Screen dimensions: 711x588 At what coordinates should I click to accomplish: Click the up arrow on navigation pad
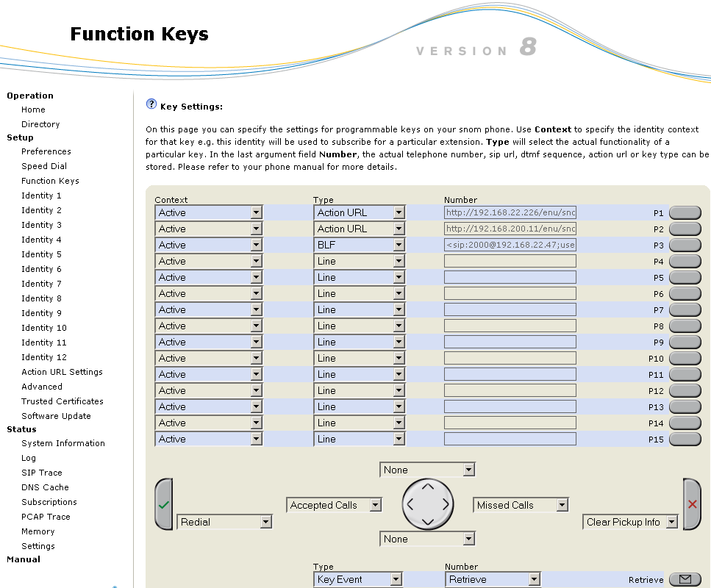[x=428, y=487]
